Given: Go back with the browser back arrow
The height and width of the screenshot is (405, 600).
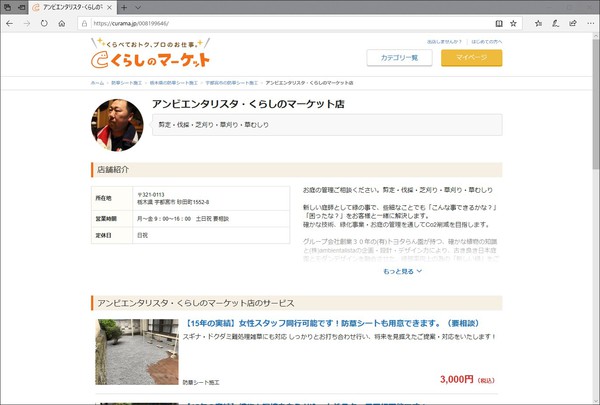Looking at the screenshot, I should 10,23.
